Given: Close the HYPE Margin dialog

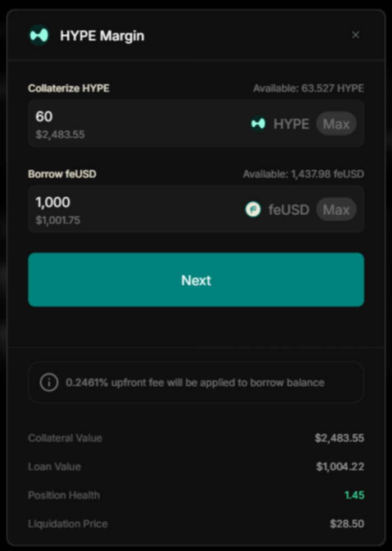Looking at the screenshot, I should [x=356, y=35].
